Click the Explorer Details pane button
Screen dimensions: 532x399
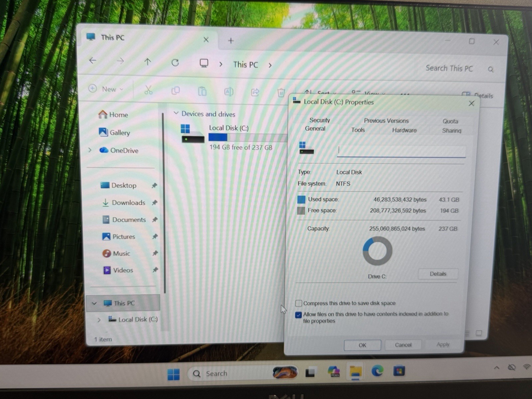[x=478, y=95]
